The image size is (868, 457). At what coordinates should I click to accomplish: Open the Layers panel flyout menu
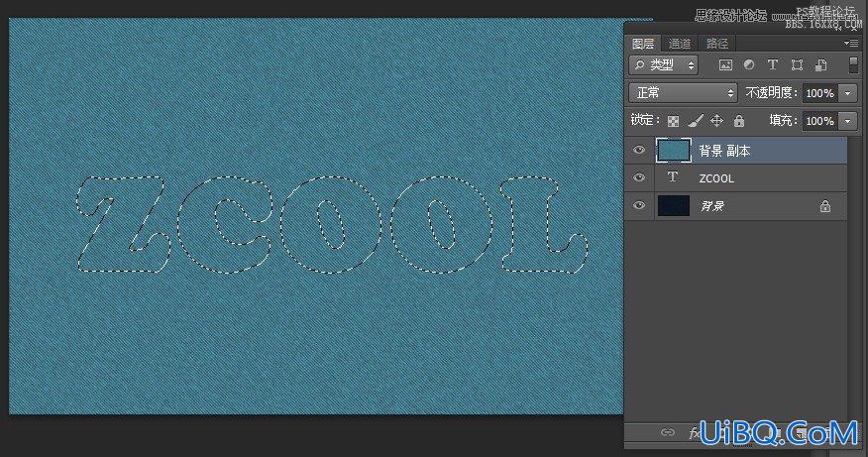[x=851, y=44]
